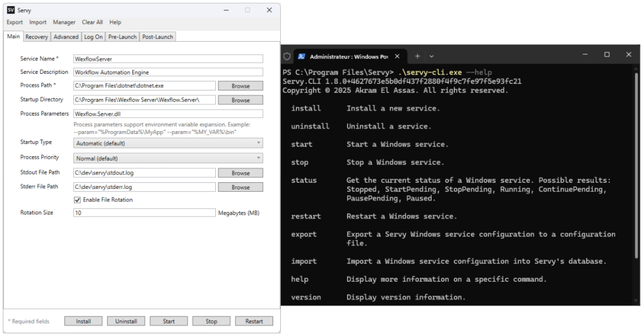644x336 pixels.
Task: Open the terminal profile dropdown chevron
Action: point(431,56)
